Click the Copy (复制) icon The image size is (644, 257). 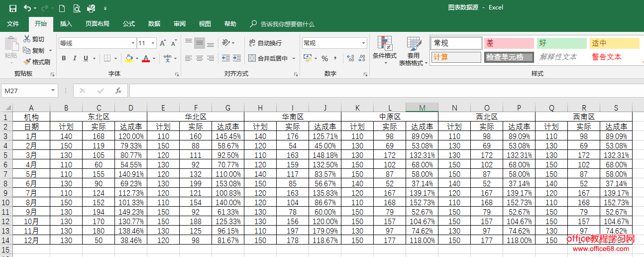click(26, 50)
